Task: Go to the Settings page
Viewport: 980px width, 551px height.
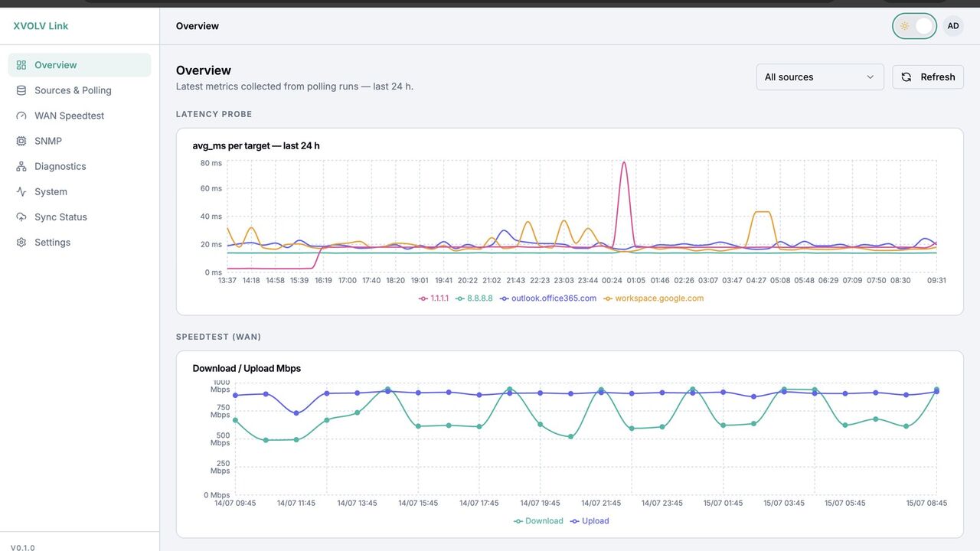Action: tap(80, 242)
